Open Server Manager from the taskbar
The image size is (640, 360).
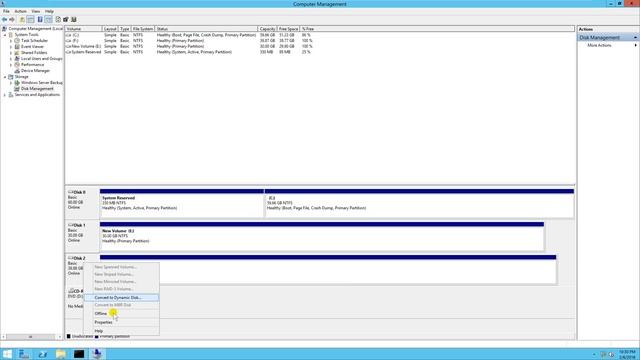pos(24,354)
